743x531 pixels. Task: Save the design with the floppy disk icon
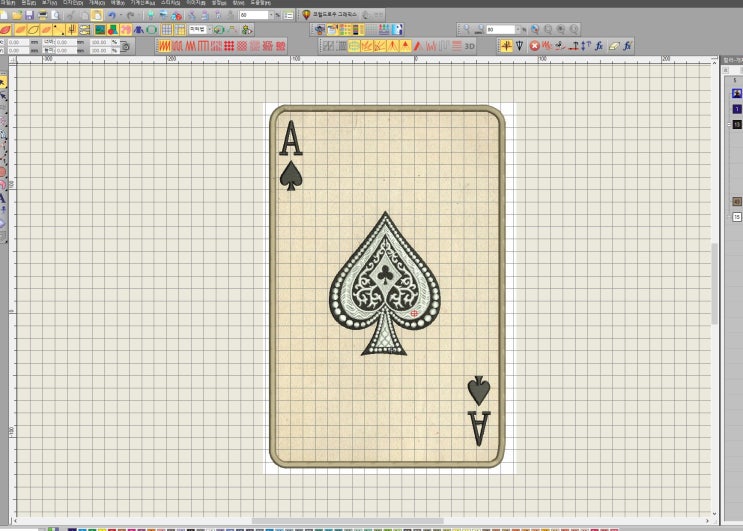(29, 16)
